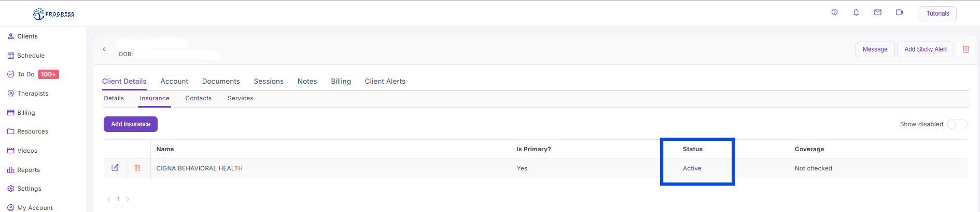Toggle the Show disabled switch

tap(957, 124)
